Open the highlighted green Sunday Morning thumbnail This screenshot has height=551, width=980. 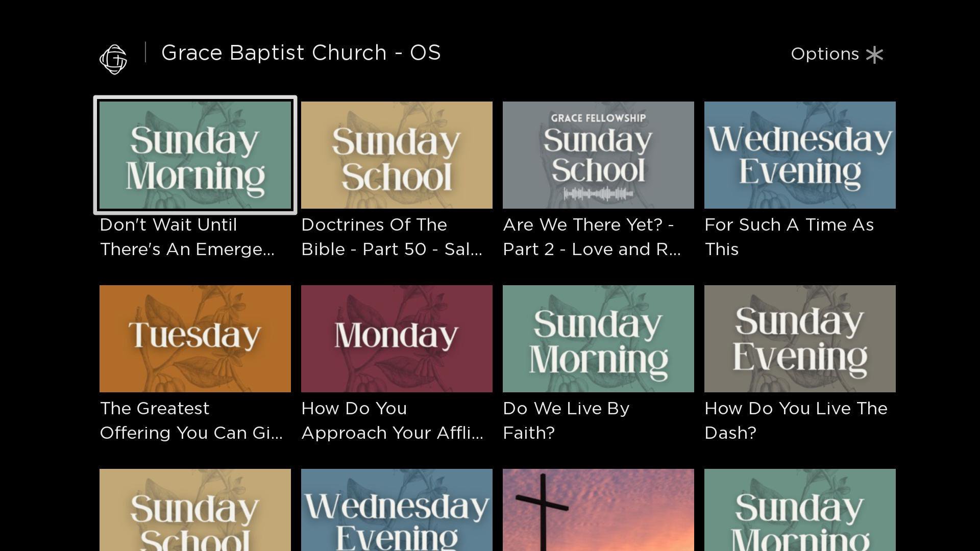click(x=195, y=155)
